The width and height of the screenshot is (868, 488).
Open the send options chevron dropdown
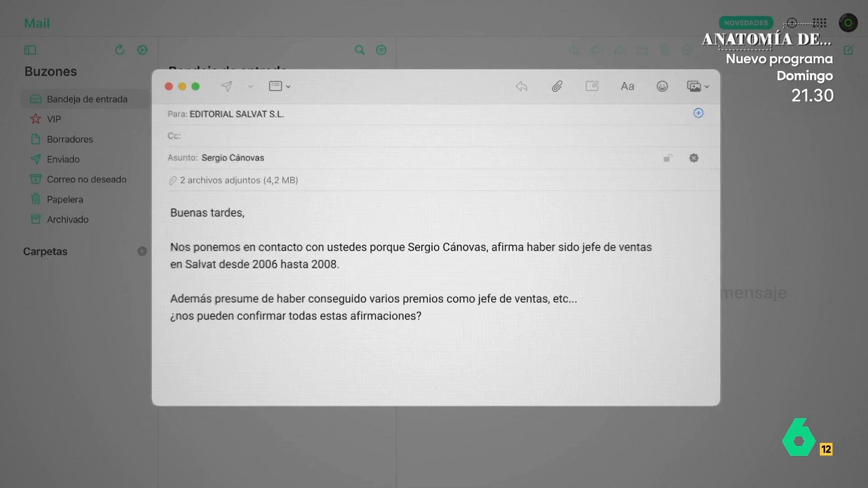pyautogui.click(x=250, y=86)
